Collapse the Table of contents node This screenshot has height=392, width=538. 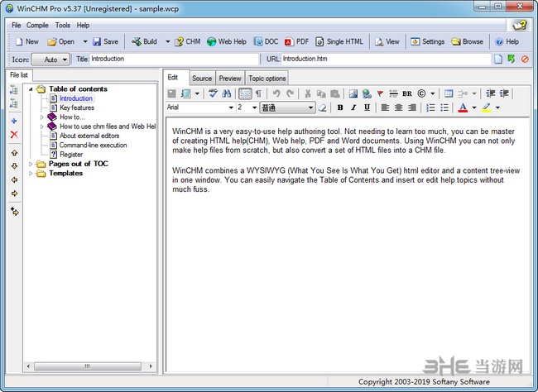click(30, 88)
